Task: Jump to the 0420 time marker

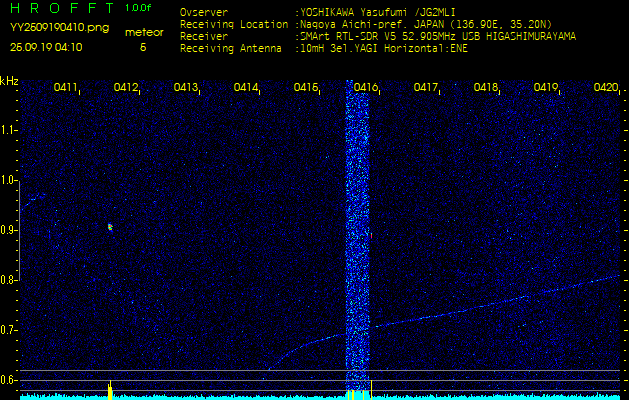Action: click(x=605, y=88)
